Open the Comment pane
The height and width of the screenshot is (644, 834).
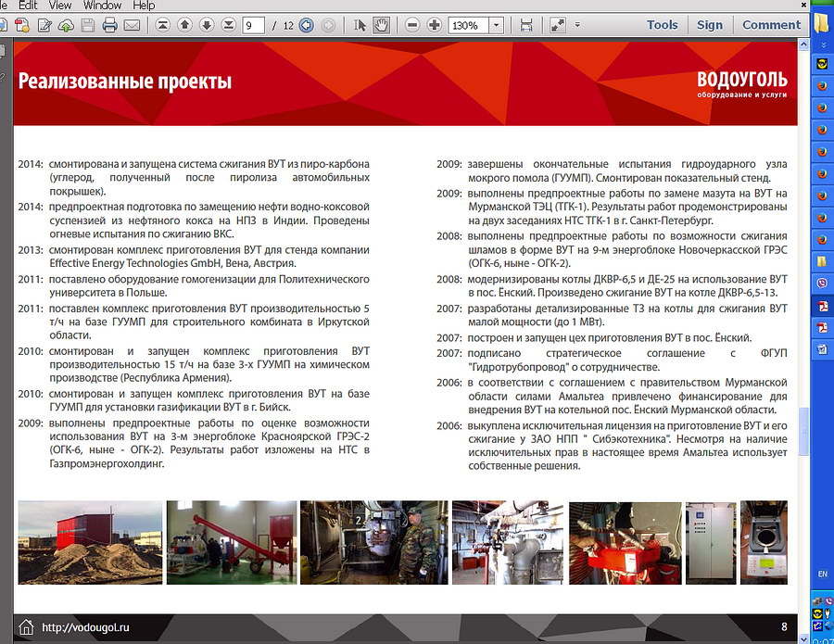(771, 25)
